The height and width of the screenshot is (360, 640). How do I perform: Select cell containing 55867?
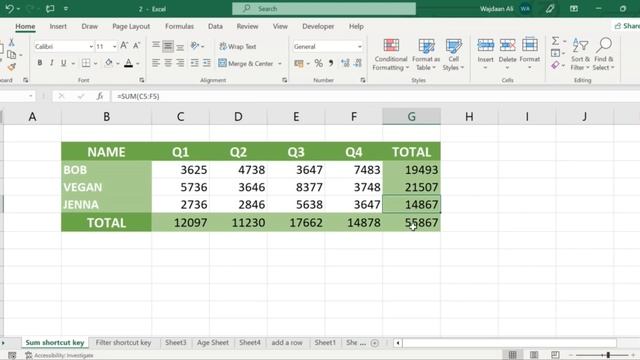click(x=411, y=222)
